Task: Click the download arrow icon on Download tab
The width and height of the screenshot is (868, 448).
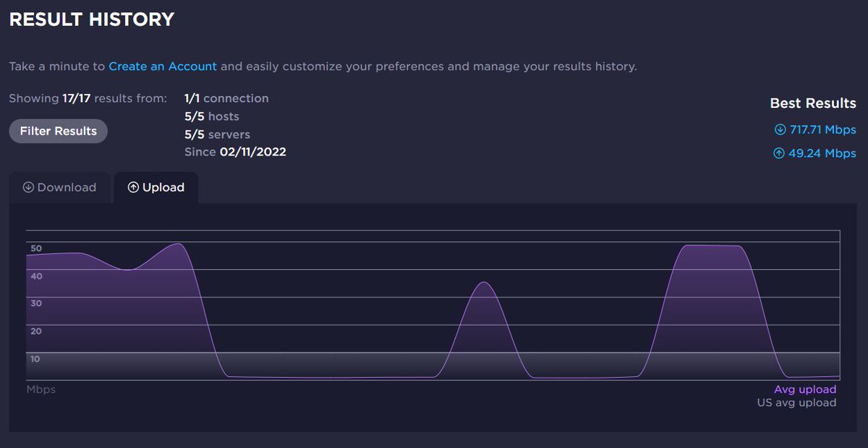Action: (x=29, y=187)
